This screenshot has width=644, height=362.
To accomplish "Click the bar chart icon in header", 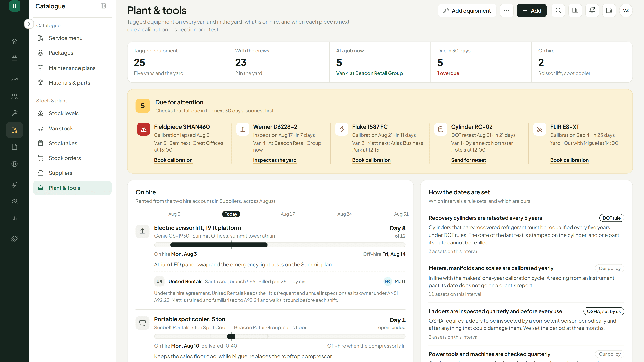I will (x=575, y=10).
